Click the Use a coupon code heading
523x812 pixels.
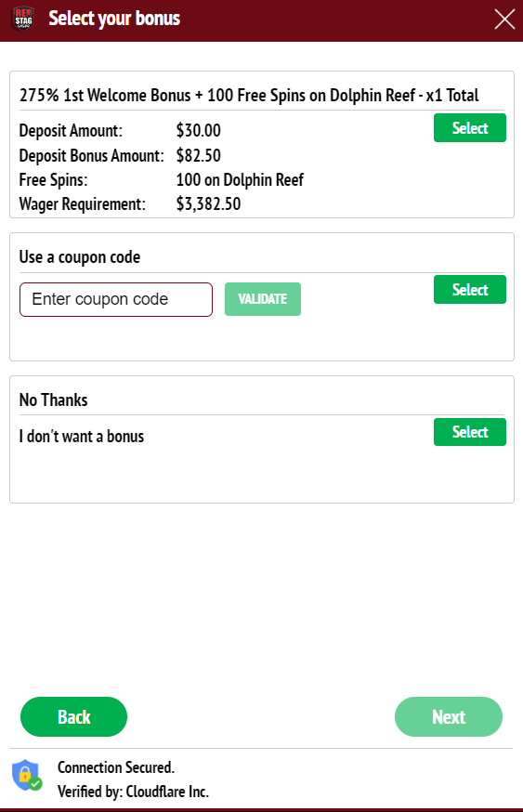tap(80, 256)
